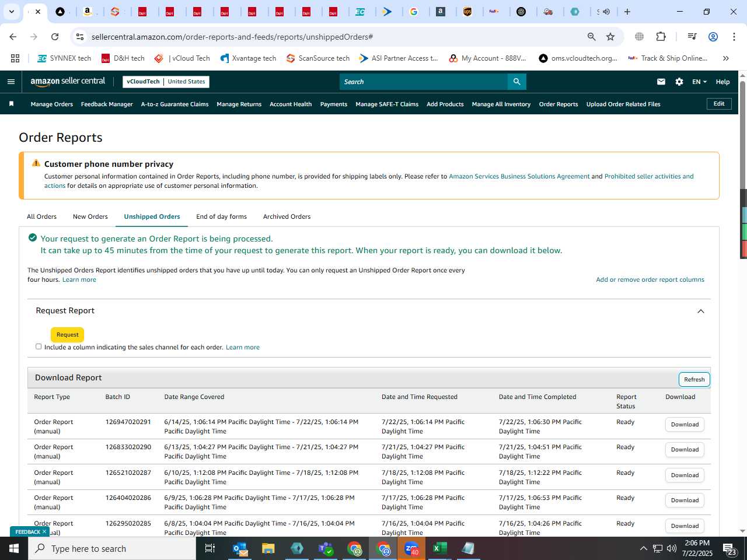Open the Zoom app in the taskbar
747x560 pixels.
[x=411, y=548]
